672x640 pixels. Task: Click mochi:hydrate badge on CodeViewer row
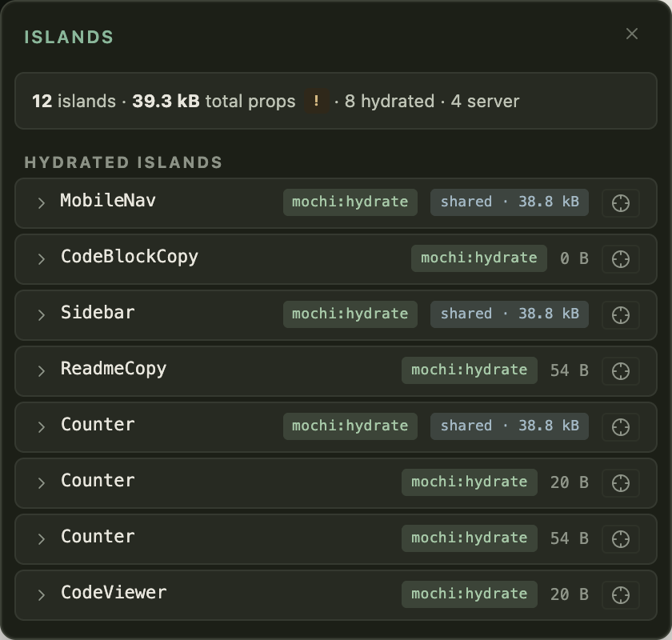470,594
